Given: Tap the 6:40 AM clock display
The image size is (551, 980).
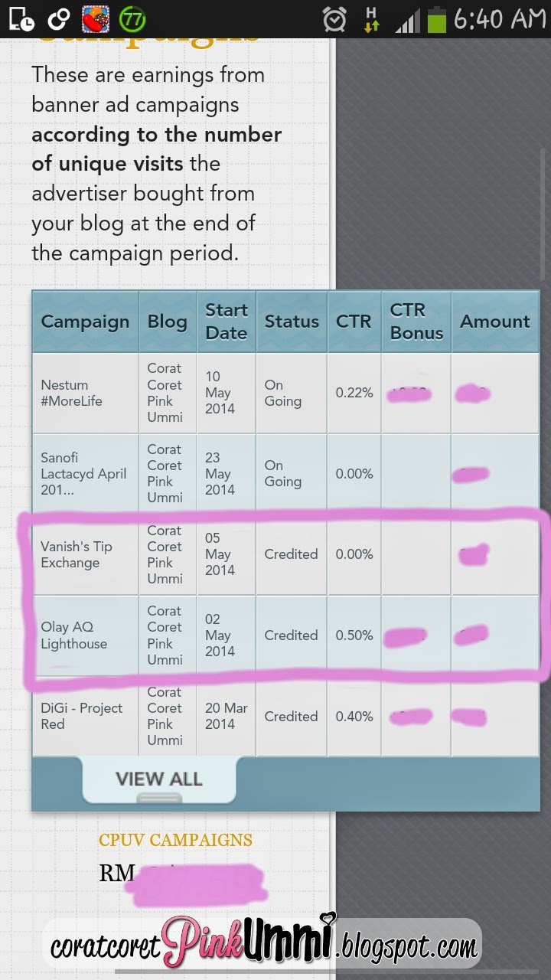Looking at the screenshot, I should click(x=497, y=19).
